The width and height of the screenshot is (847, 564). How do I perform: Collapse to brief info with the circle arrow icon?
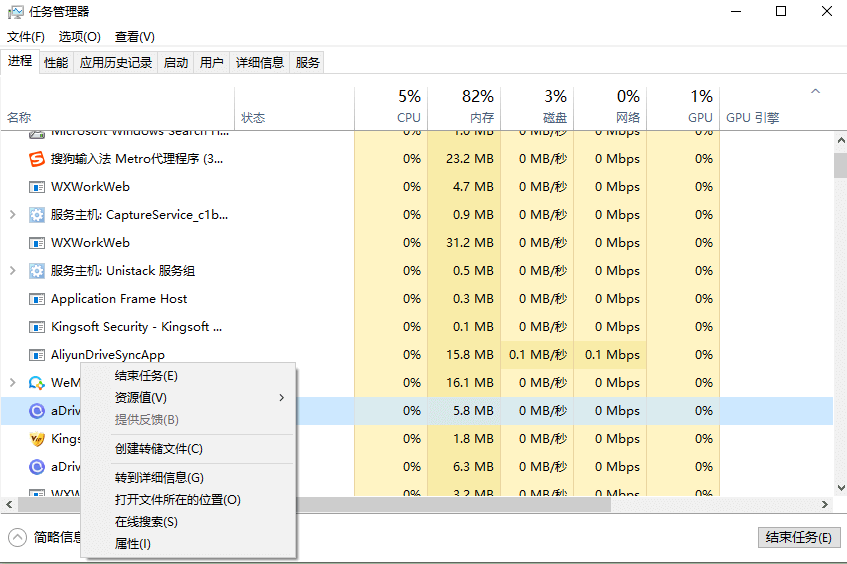point(17,537)
